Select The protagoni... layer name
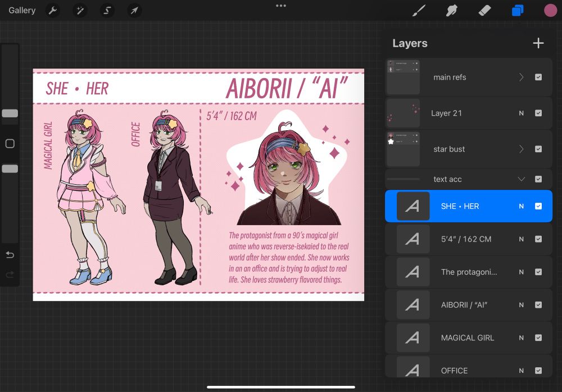 469,272
